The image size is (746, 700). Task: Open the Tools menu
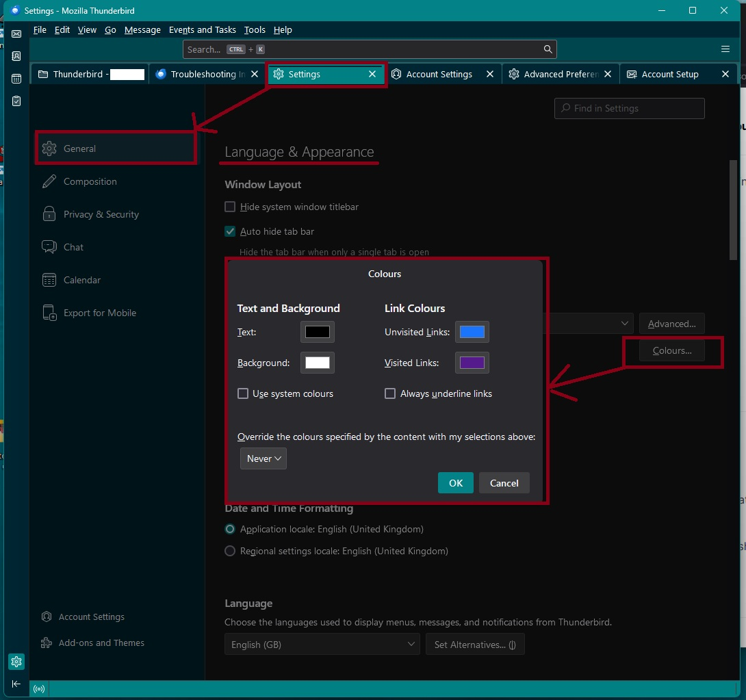pos(255,30)
